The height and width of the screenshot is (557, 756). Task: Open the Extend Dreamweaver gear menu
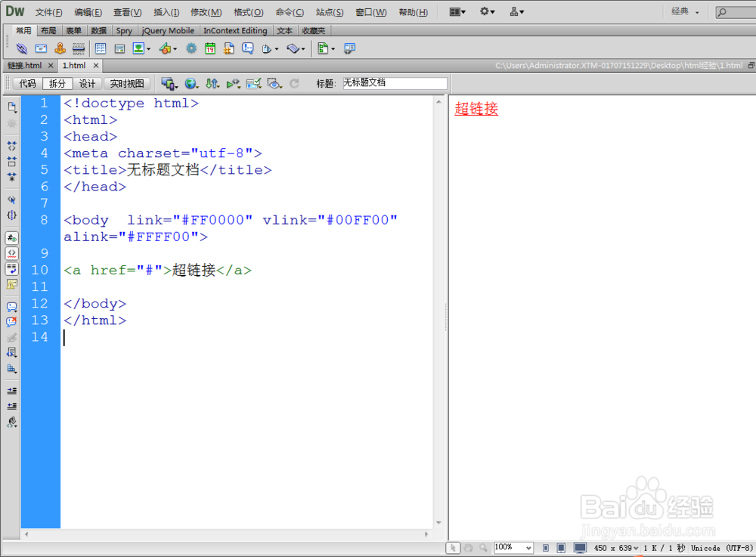coord(487,11)
